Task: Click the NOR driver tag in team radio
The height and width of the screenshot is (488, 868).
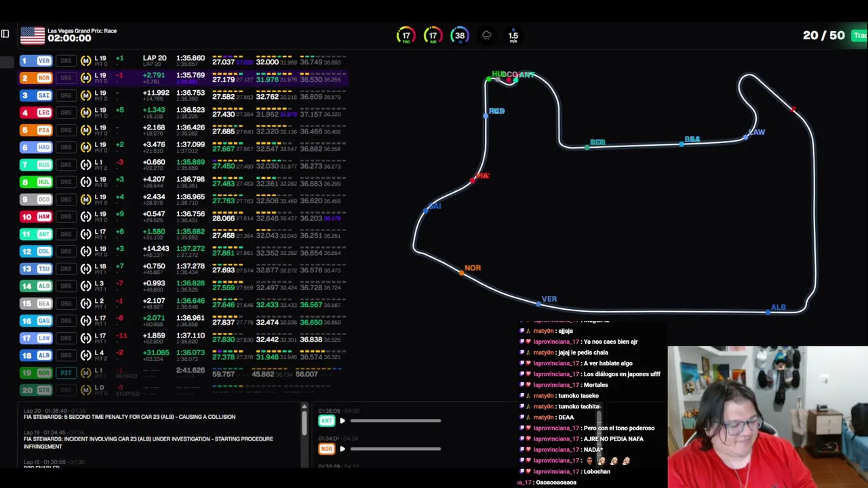Action: (x=327, y=449)
